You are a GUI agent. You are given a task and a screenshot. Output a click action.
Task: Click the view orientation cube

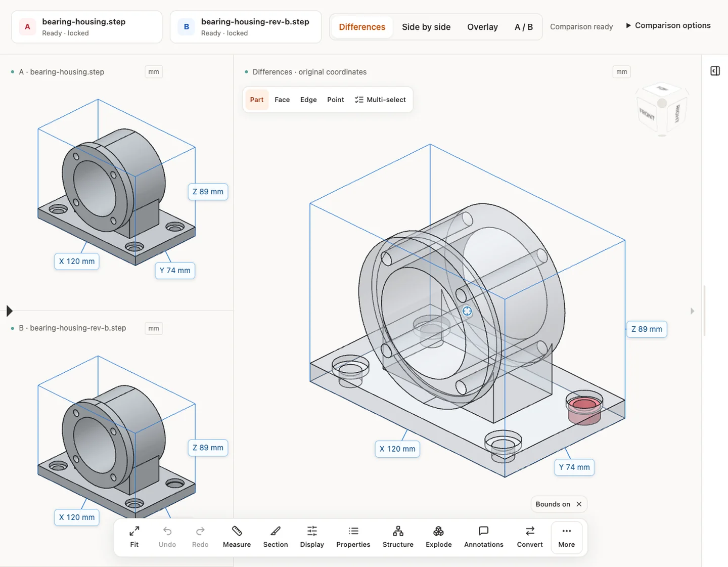[662, 110]
